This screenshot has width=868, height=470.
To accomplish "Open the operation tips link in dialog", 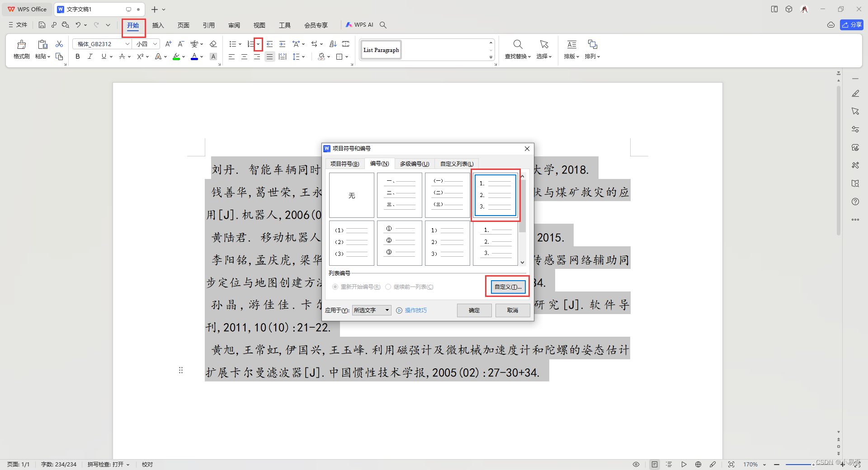I will coord(412,310).
